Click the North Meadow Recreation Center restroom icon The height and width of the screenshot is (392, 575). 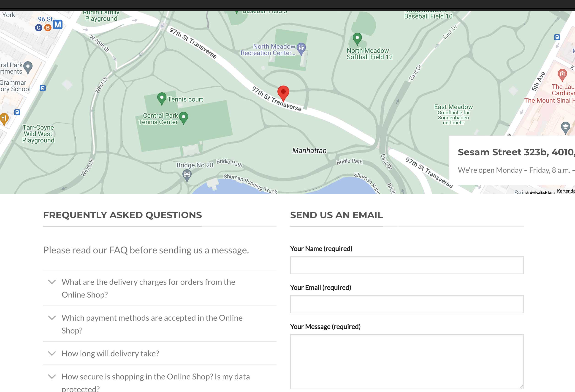click(301, 49)
